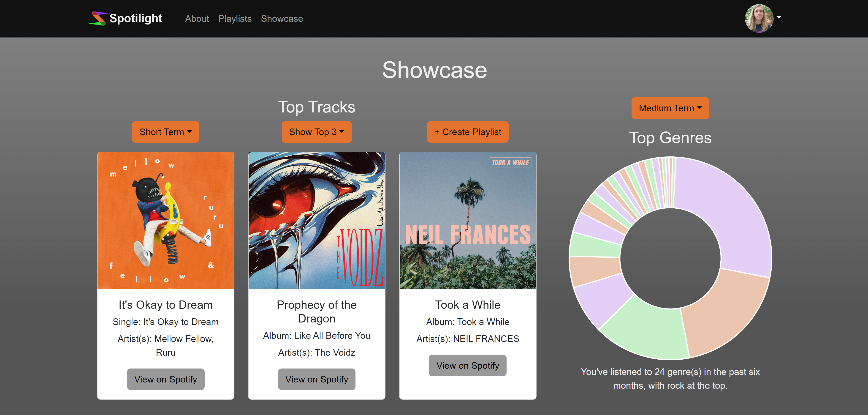Image resolution: width=868 pixels, height=415 pixels.
Task: Click the It's Okay to Dream title
Action: pos(165,305)
